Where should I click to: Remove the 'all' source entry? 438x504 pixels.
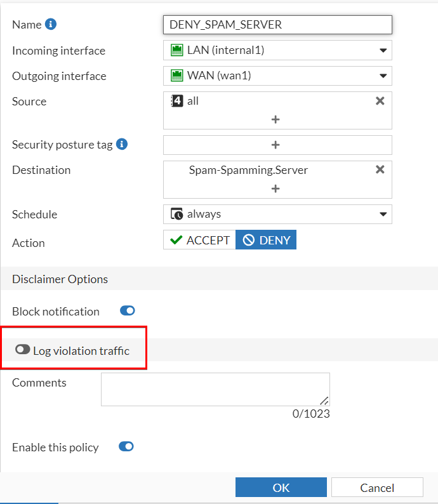pyautogui.click(x=380, y=101)
